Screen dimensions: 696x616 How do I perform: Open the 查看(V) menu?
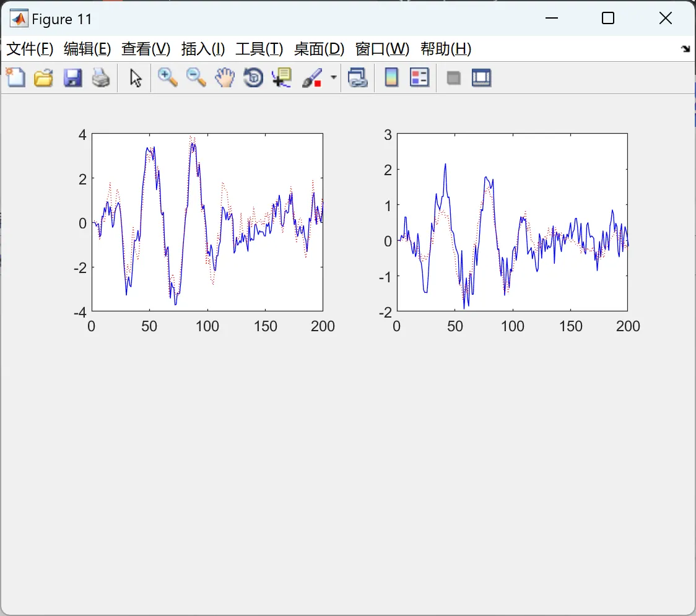coord(146,49)
